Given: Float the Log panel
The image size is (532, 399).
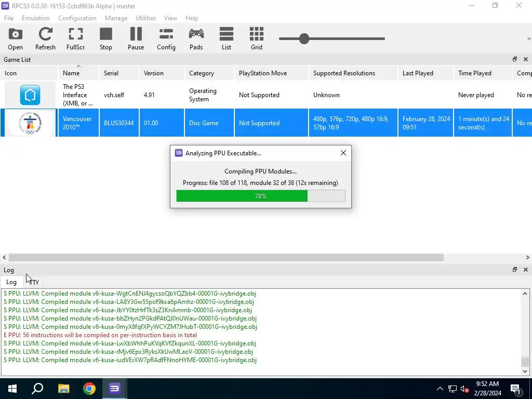Looking at the screenshot, I should pyautogui.click(x=515, y=270).
